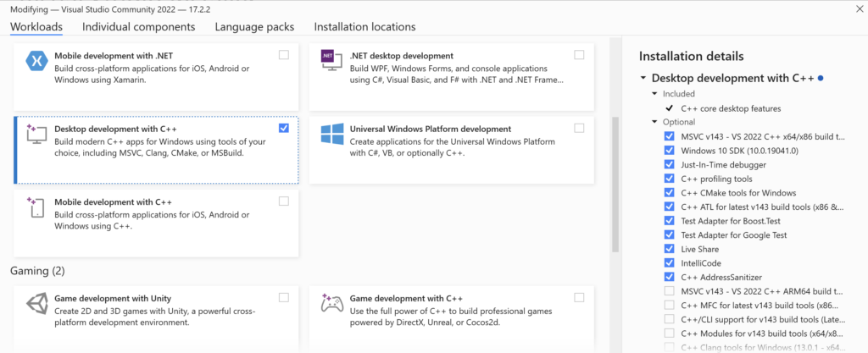Check MSVC v143 ARM64 build tools option
Viewport: 868px width, 353px height.
[670, 291]
